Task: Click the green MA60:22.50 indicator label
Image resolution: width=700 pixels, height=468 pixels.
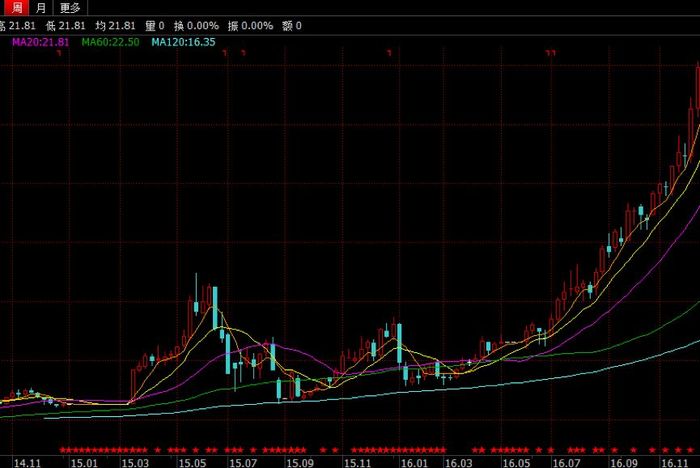Action: tap(110, 42)
